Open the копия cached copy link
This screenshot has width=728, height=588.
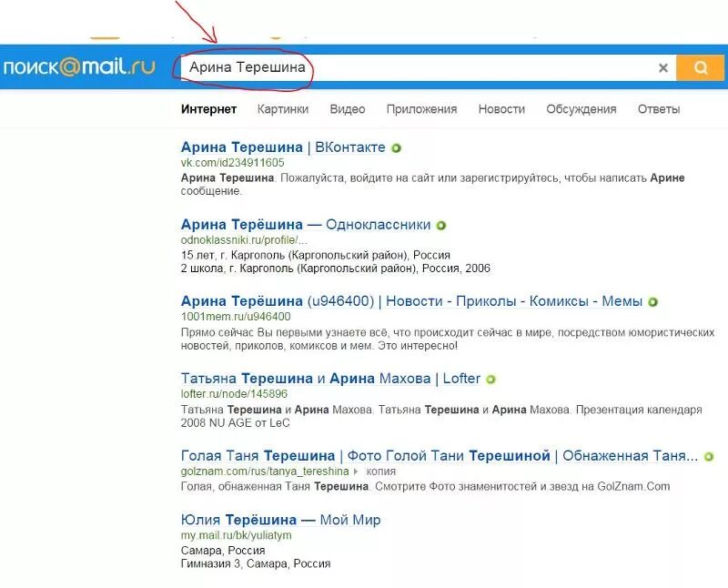pyautogui.click(x=380, y=471)
